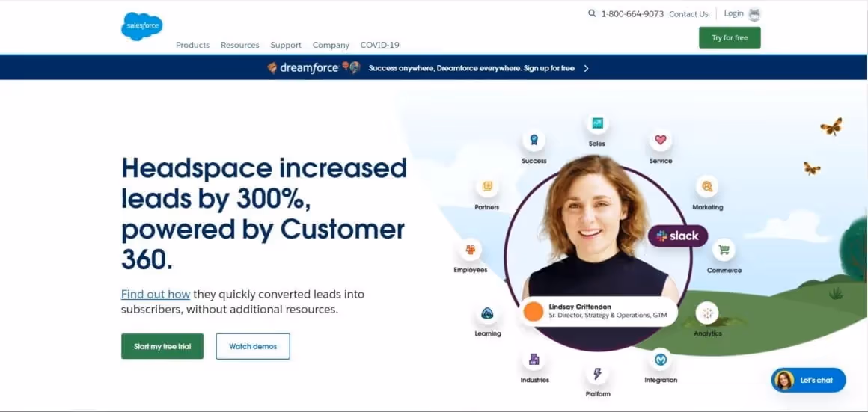Click the Sr. Director title text
868x412 pixels.
click(608, 316)
